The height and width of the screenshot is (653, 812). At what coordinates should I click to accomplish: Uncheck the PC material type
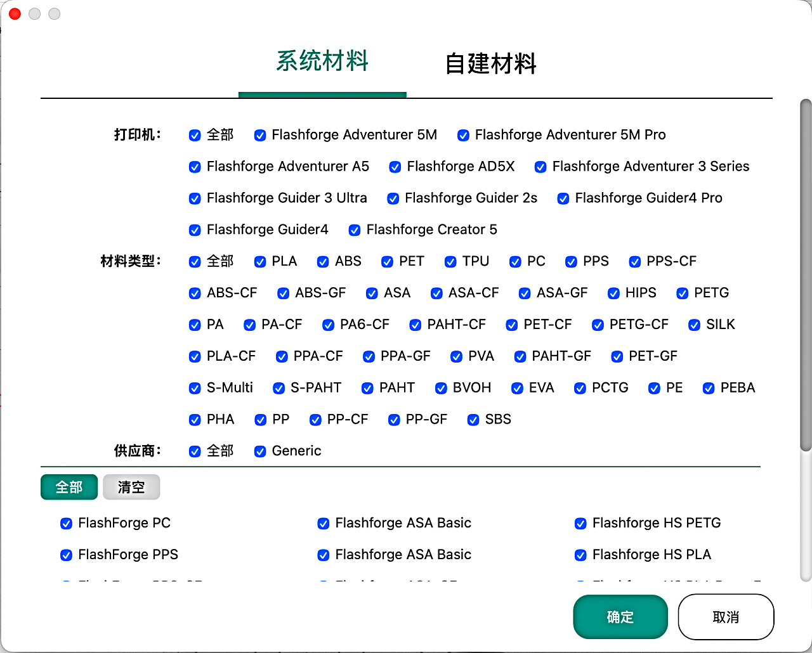coord(515,262)
